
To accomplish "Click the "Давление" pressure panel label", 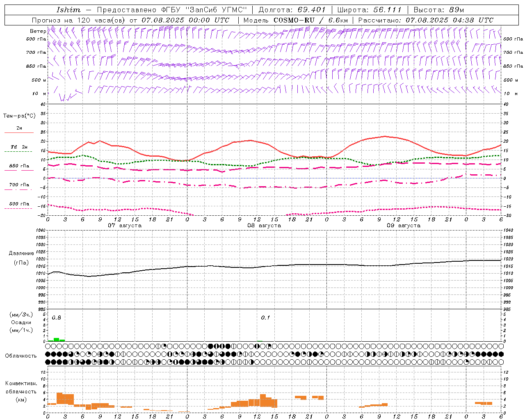I will [x=21, y=253].
